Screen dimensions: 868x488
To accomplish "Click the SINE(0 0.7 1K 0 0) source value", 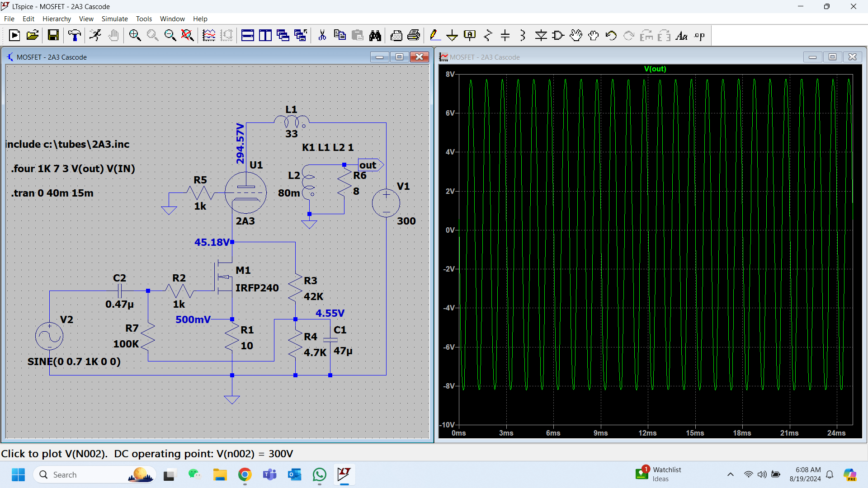I will (x=74, y=361).
